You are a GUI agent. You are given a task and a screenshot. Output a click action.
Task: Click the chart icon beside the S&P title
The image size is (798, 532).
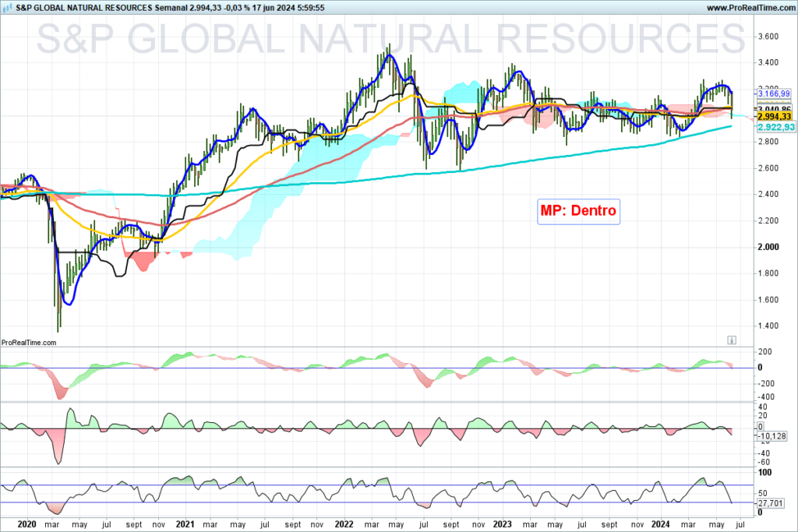point(7,8)
